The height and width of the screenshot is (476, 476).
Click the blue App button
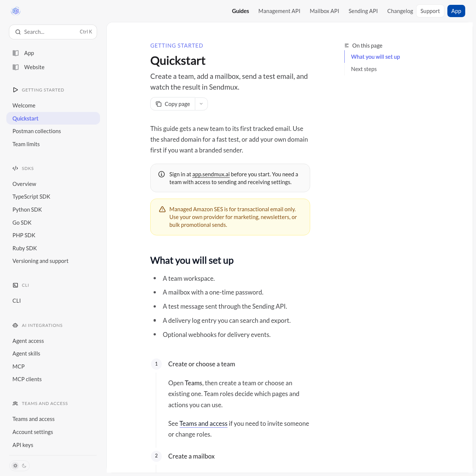[x=456, y=11]
